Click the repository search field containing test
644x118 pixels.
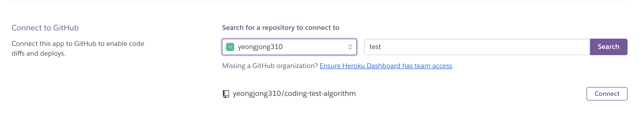click(437, 47)
